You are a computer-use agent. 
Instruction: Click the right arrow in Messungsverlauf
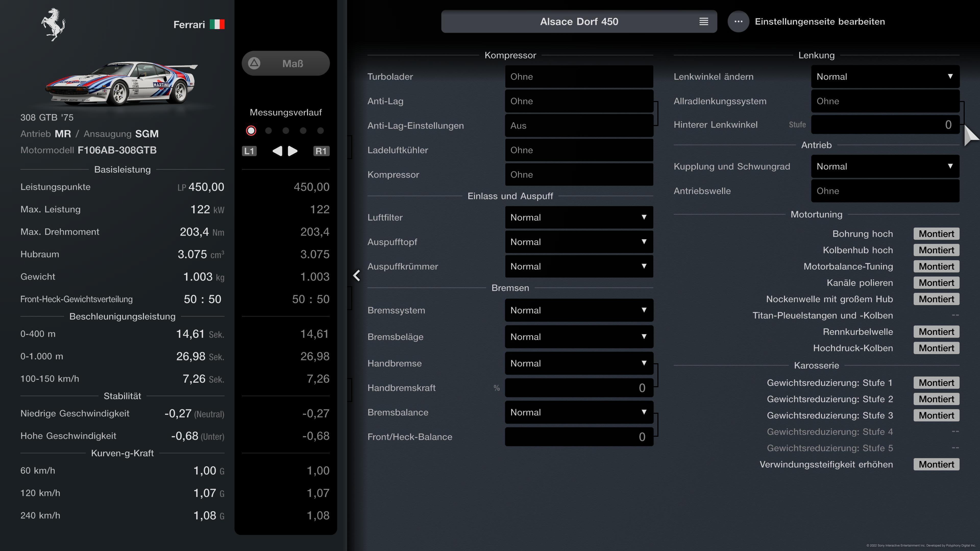(x=292, y=151)
